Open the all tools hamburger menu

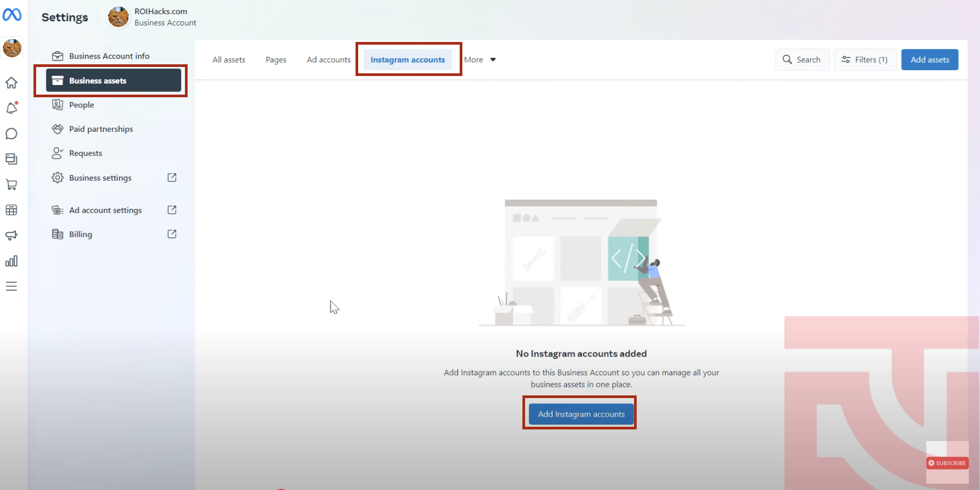[12, 286]
